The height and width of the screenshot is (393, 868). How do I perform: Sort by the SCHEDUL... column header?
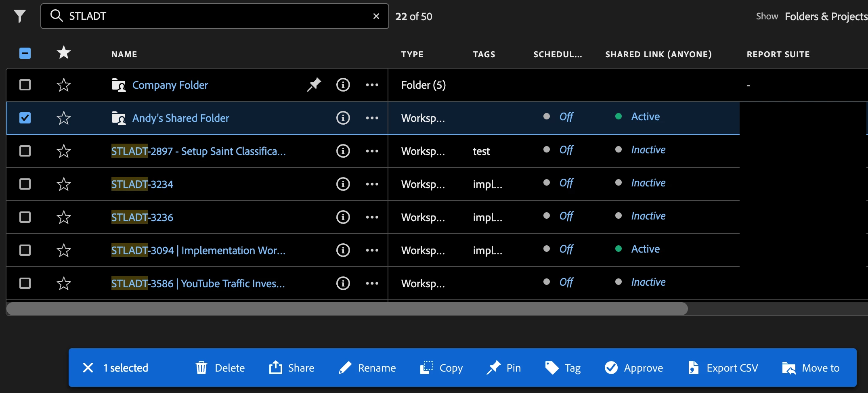(558, 54)
